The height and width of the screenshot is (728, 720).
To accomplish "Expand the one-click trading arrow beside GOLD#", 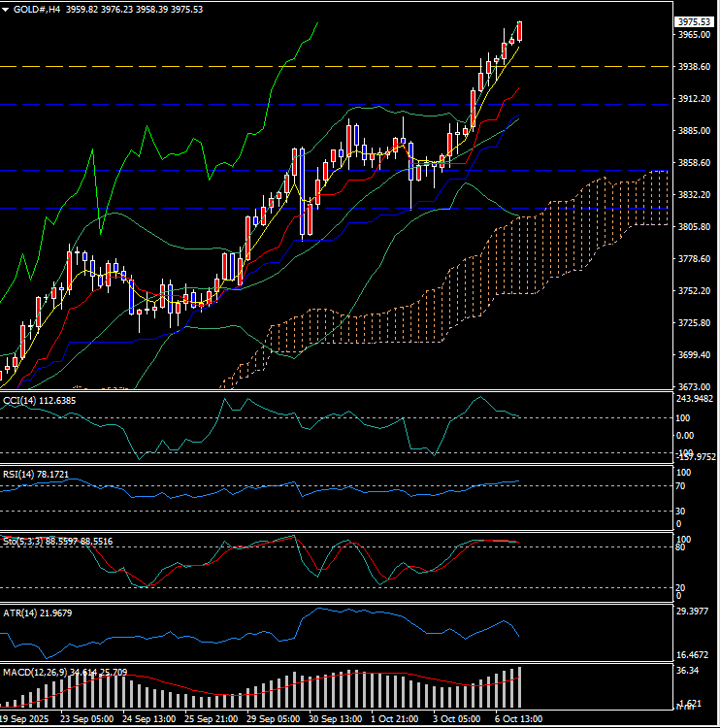I will [x=7, y=10].
